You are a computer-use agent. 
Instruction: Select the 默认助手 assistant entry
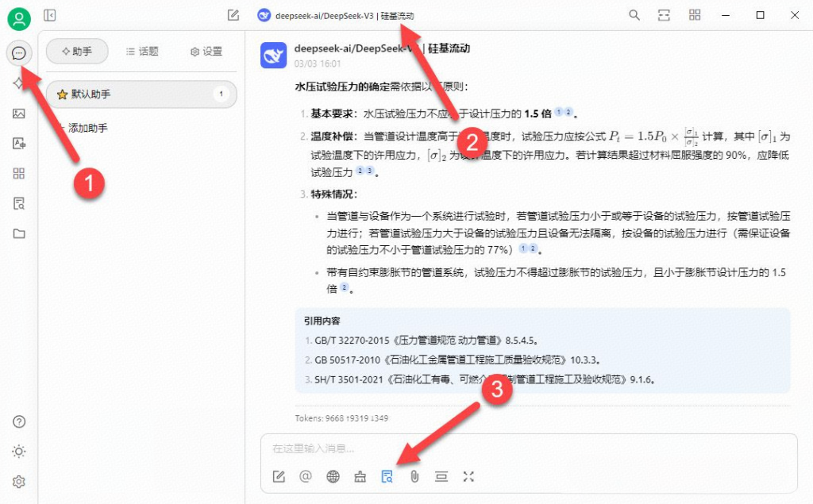141,94
